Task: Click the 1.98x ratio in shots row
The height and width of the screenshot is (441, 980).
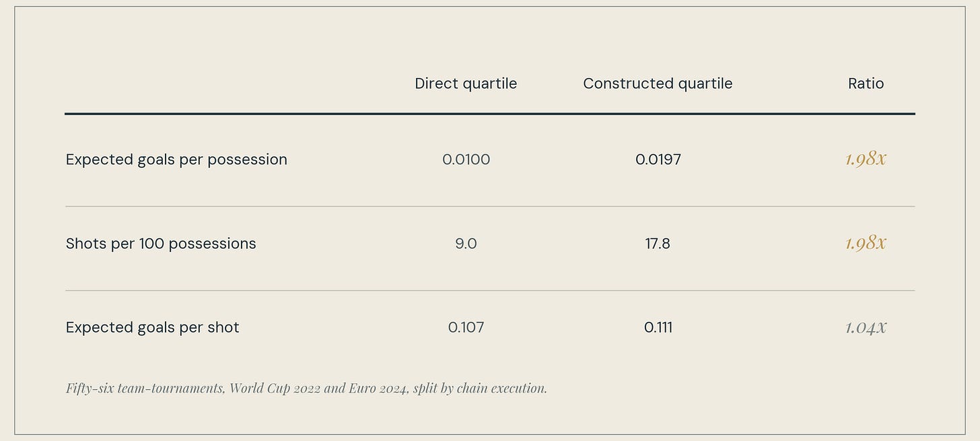Action: pyautogui.click(x=866, y=243)
